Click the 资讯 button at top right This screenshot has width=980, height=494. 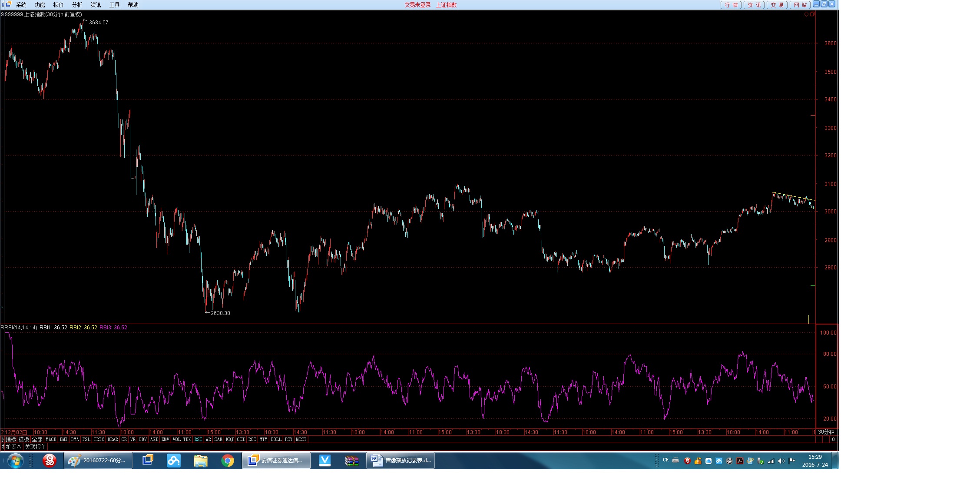(x=754, y=5)
